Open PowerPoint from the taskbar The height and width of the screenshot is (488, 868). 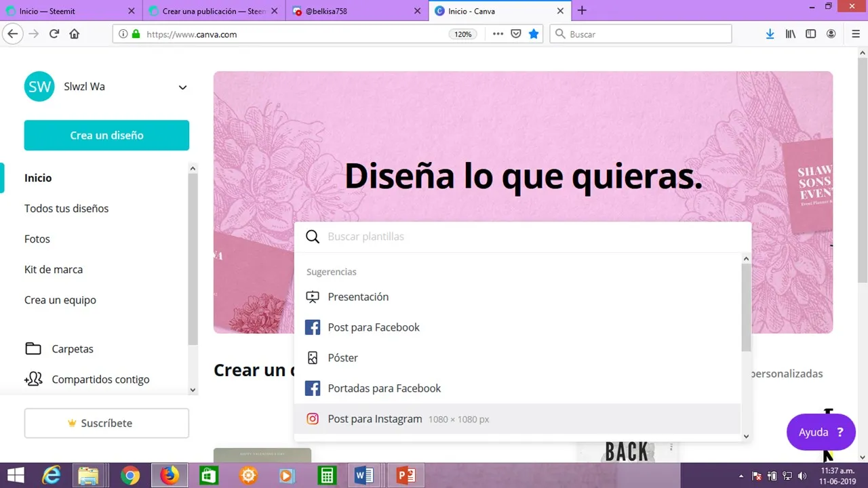406,476
